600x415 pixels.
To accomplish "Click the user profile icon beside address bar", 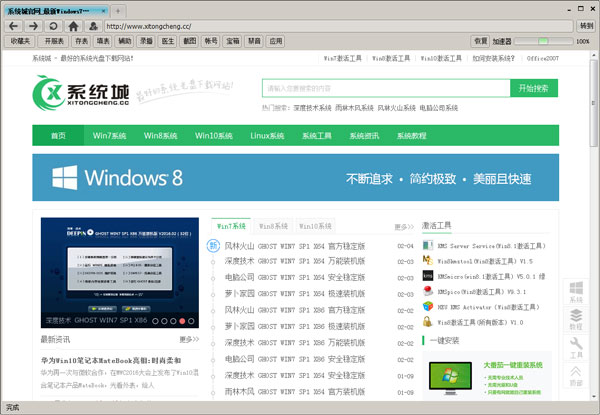I will [93, 26].
